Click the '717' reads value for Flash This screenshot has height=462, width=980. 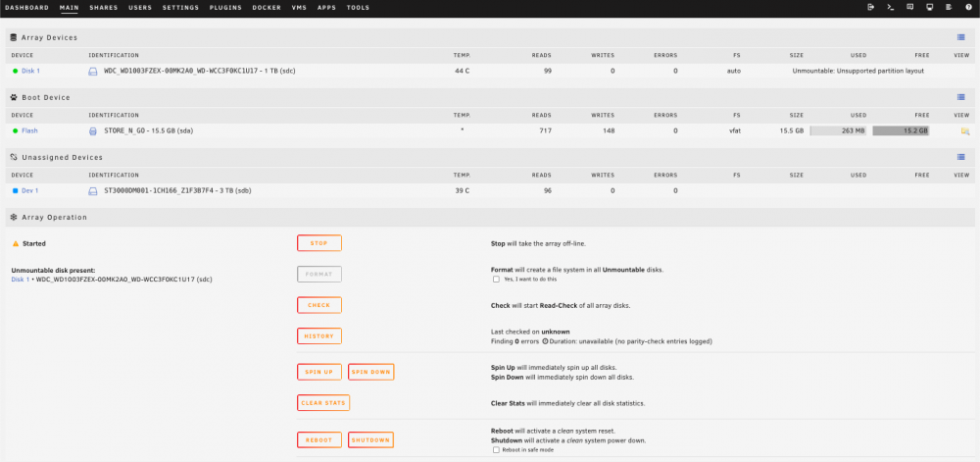coord(546,131)
